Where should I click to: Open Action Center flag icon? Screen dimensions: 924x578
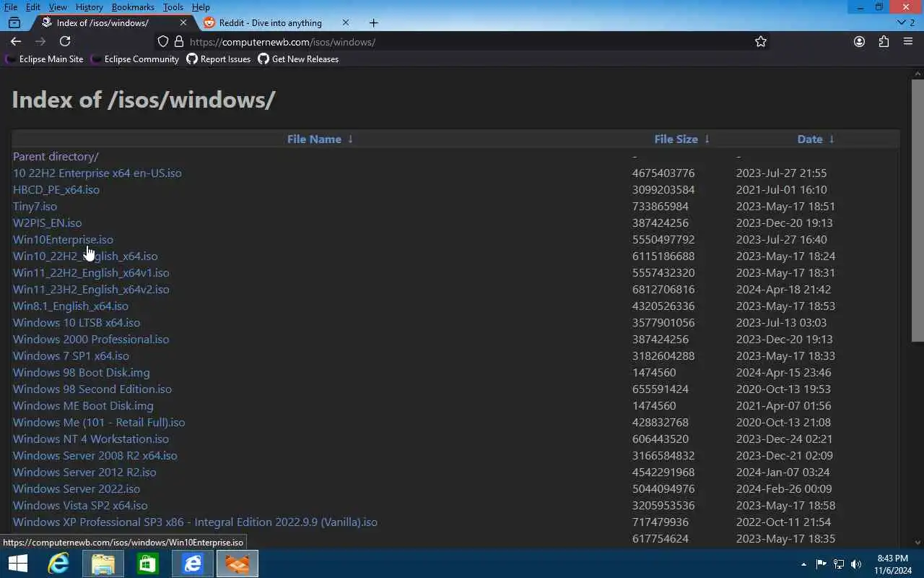click(821, 564)
